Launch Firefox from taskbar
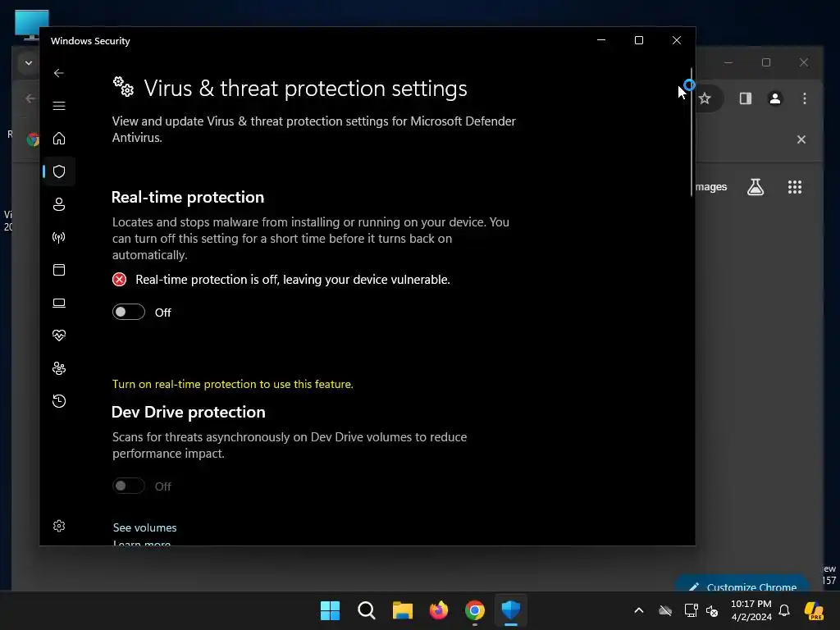Image resolution: width=840 pixels, height=630 pixels. 439,610
